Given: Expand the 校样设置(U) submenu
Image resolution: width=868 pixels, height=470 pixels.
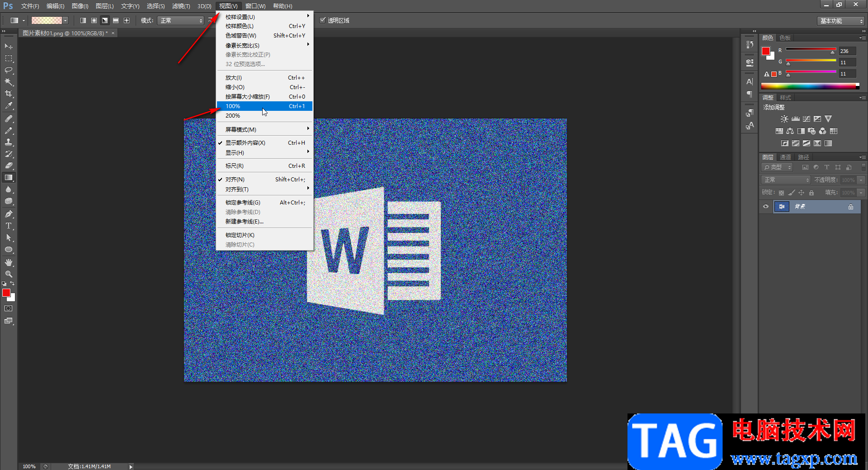Looking at the screenshot, I should 265,17.
